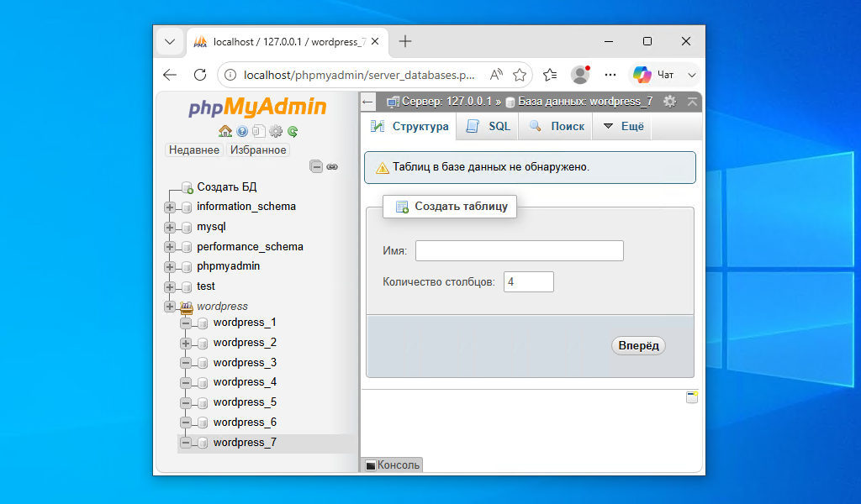Open a new browser tab
Viewport: 861px width, 504px height.
[x=405, y=41]
